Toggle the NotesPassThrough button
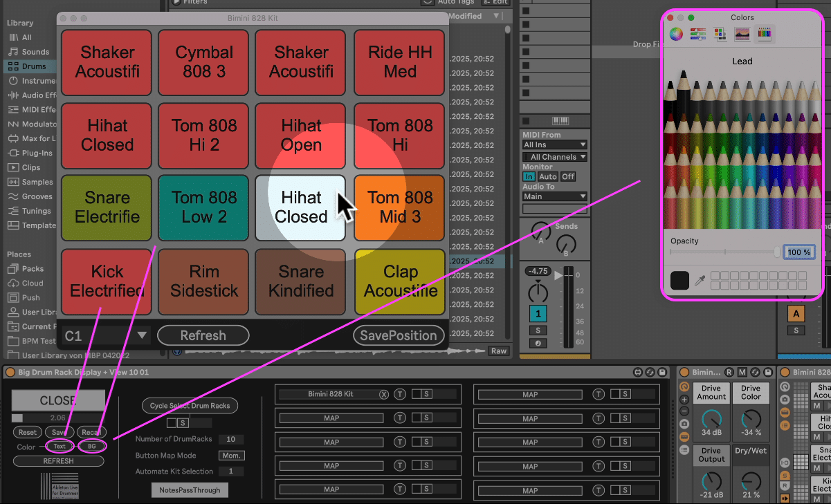Screen dimensions: 831x504 tap(190, 490)
